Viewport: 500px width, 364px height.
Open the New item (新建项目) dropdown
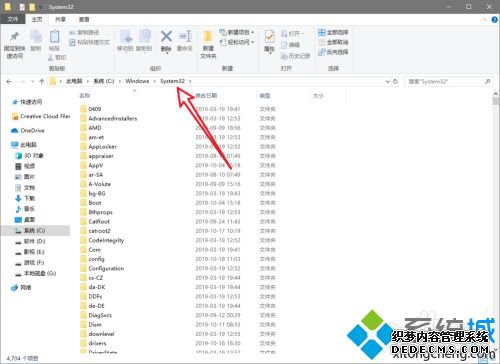pyautogui.click(x=236, y=32)
